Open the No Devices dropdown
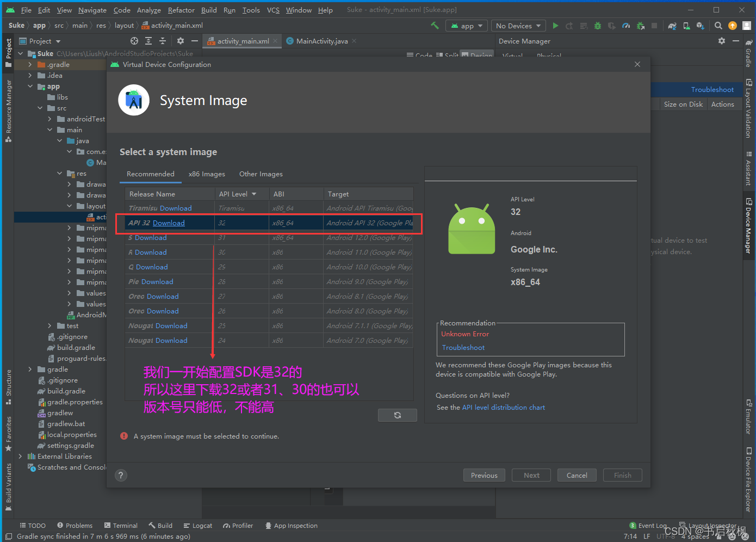 pos(518,26)
